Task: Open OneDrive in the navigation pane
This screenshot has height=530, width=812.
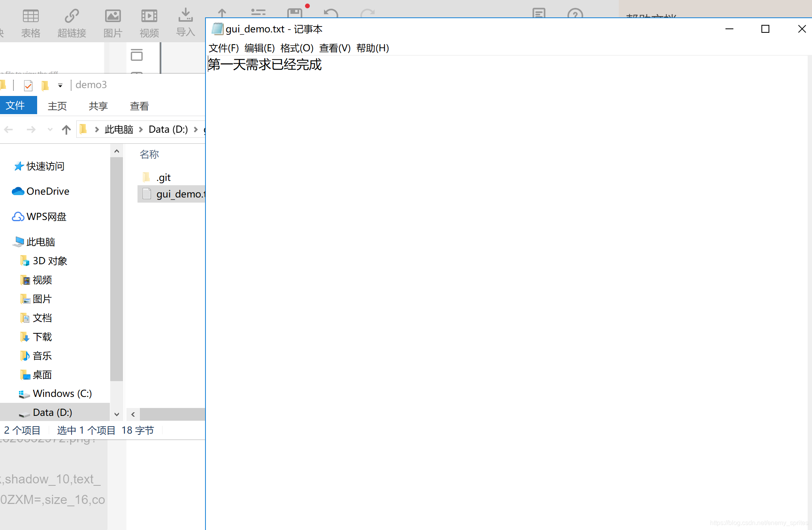Action: 47,192
